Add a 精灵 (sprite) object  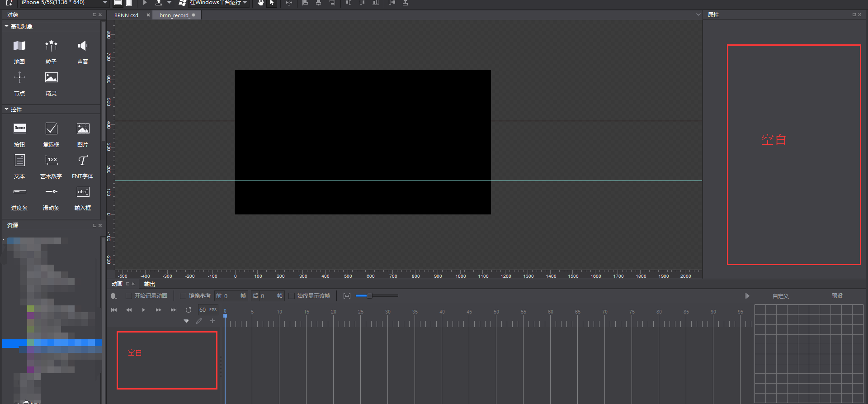click(51, 83)
